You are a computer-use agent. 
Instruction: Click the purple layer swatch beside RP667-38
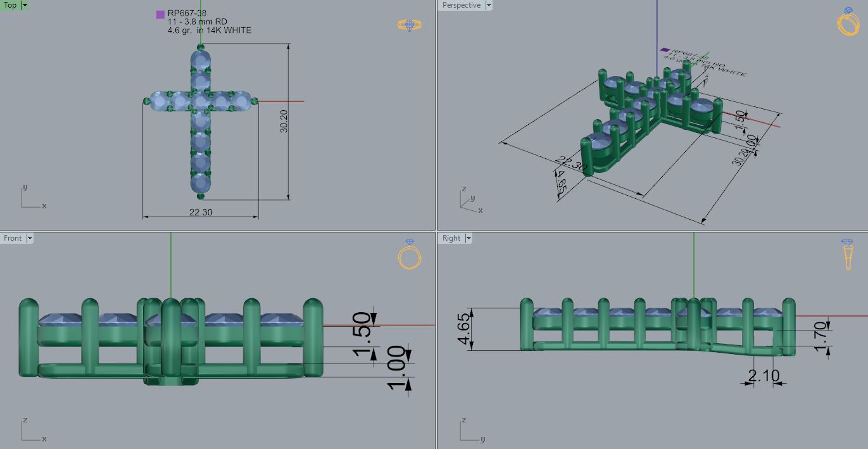point(160,15)
